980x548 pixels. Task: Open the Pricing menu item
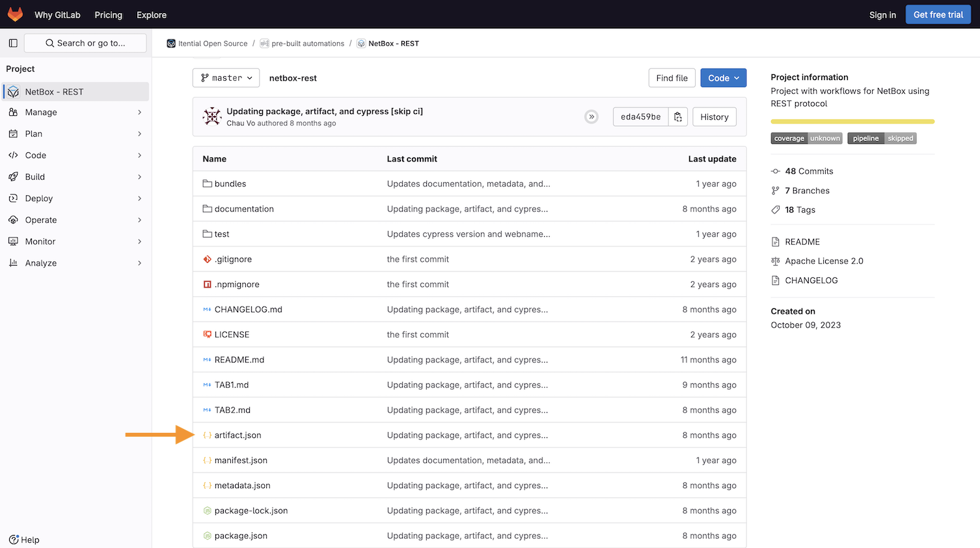(108, 15)
